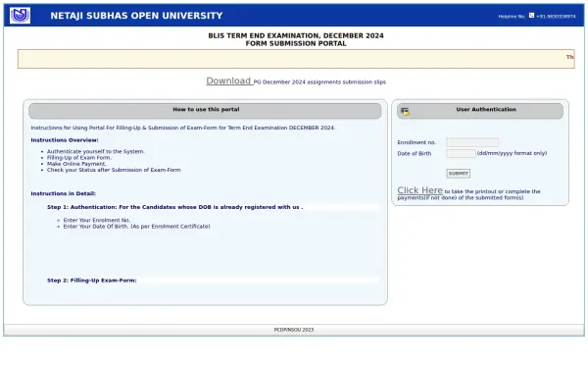Screen dimensions: 588x368
Task: Click 'Enter Your Enrolment No.' bullet
Action: click(97, 220)
